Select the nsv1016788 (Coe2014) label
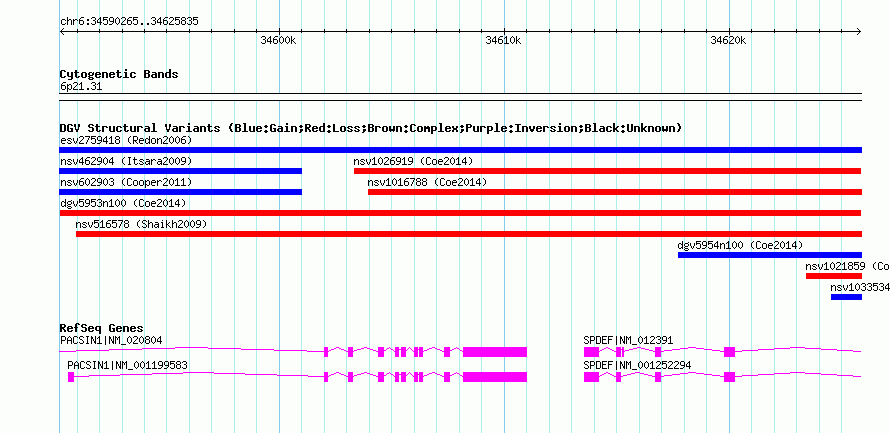 click(x=427, y=182)
